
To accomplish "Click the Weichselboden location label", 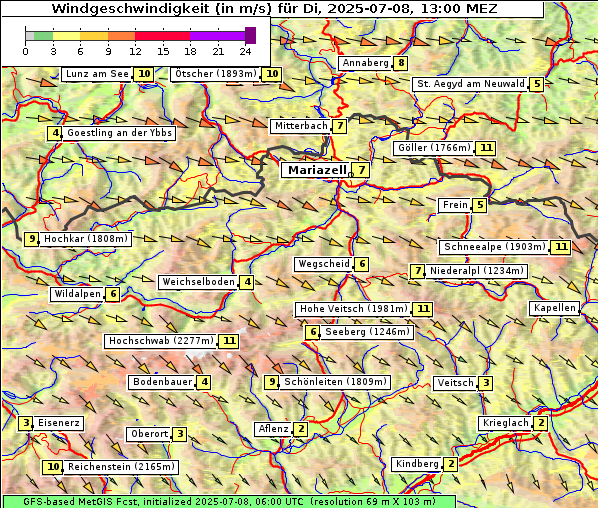I will [198, 282].
